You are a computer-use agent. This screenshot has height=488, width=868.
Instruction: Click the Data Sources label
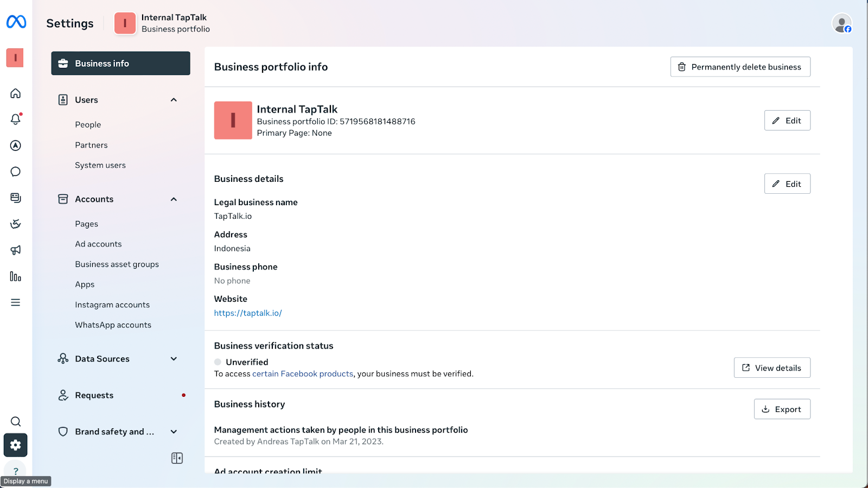pos(102,359)
